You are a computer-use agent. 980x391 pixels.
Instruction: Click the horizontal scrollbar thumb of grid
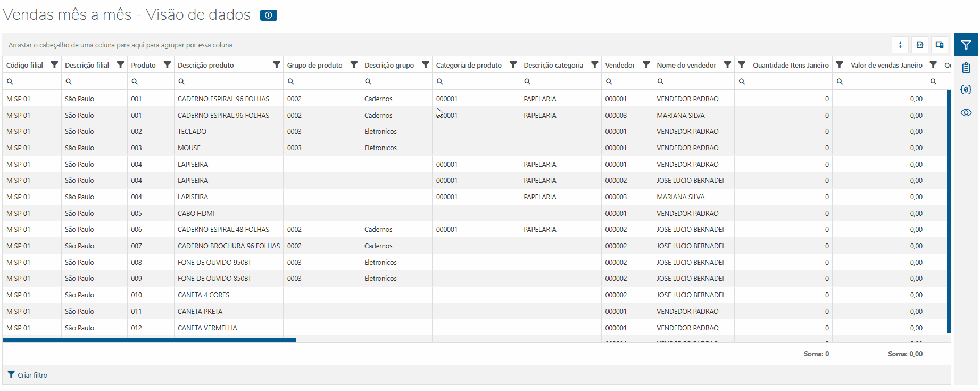point(149,340)
